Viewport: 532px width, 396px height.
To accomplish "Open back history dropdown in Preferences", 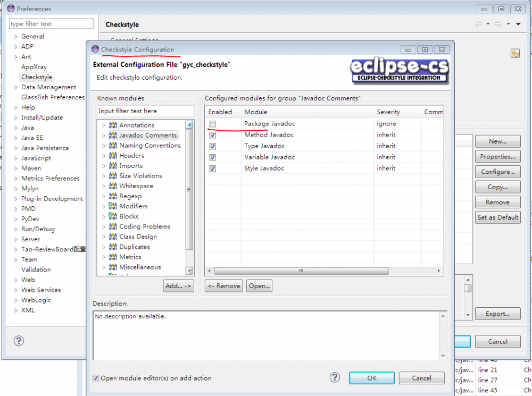I will point(488,24).
